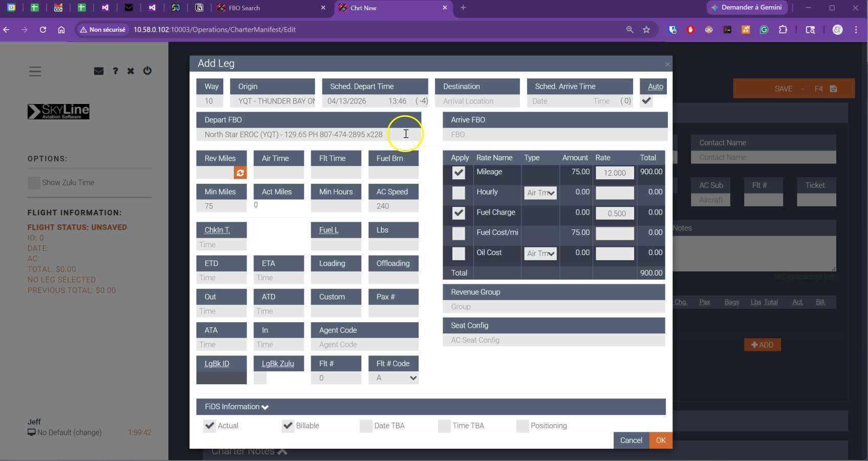The width and height of the screenshot is (868, 461).
Task: Click OK to add the leg
Action: click(x=661, y=441)
